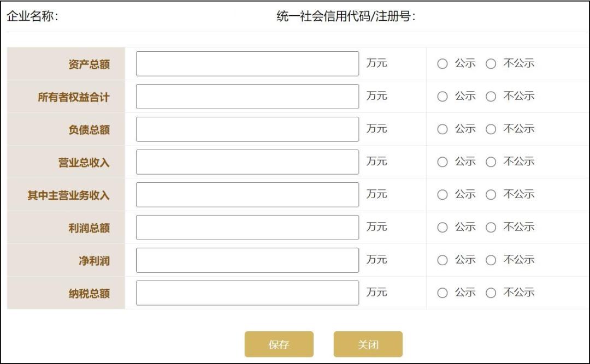590x364 pixels.
Task: Select 公示 for 利润总额
Action: point(442,227)
